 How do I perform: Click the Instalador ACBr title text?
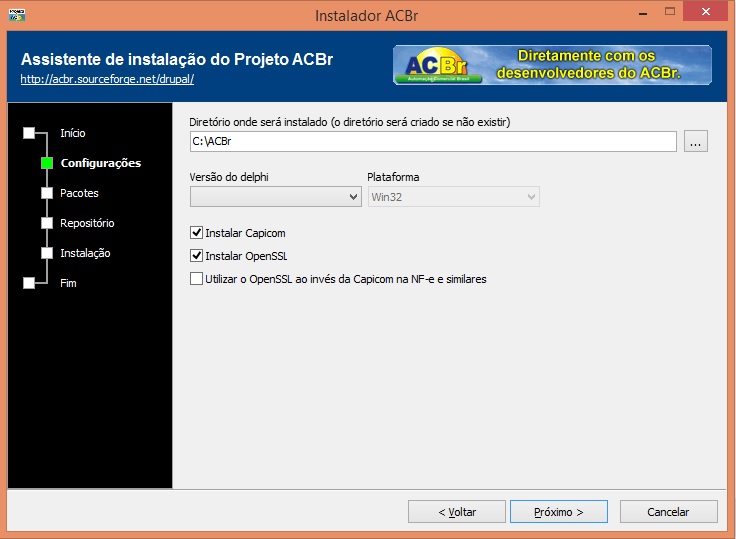[367, 15]
